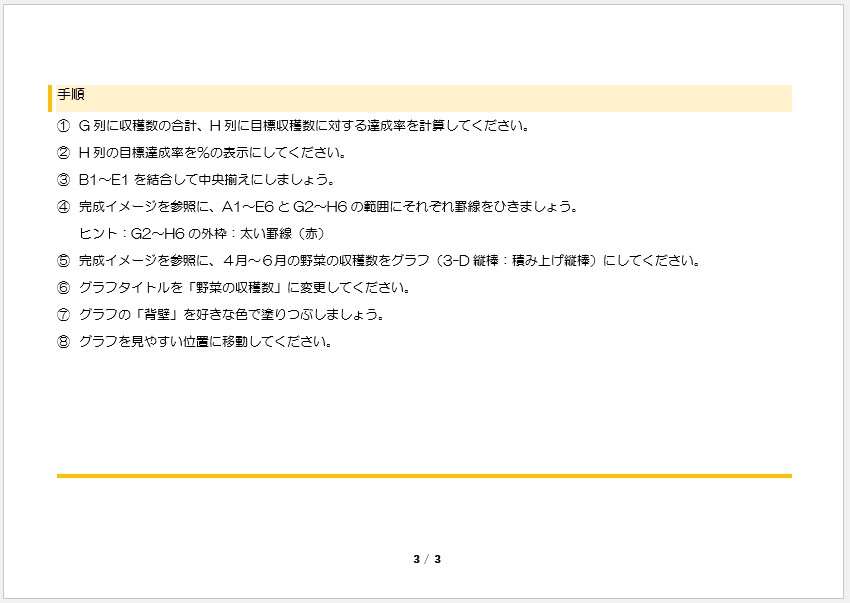Select step ① about G列に収穫数の合計
The image size is (850, 603).
[293, 126]
